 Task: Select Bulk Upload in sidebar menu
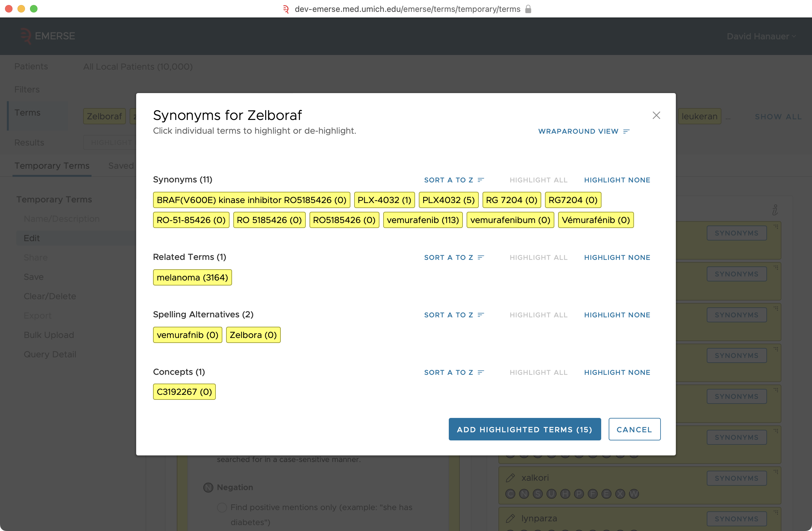pyautogui.click(x=49, y=335)
